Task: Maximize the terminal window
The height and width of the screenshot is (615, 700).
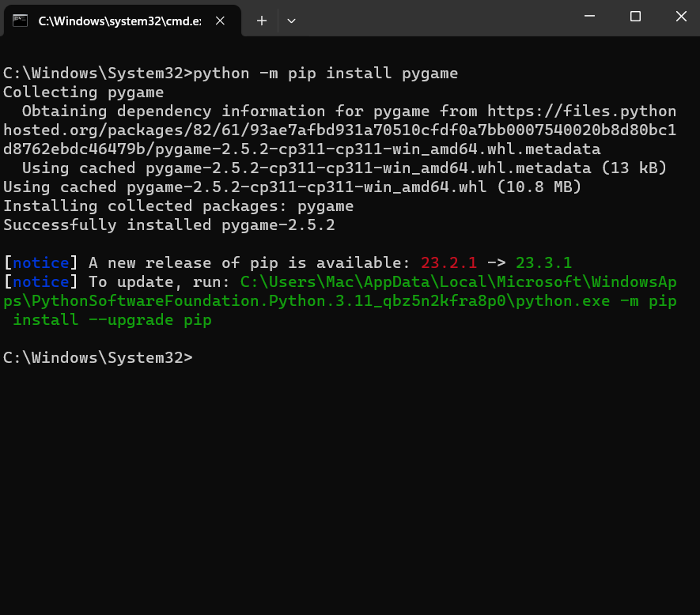Action: [635, 16]
